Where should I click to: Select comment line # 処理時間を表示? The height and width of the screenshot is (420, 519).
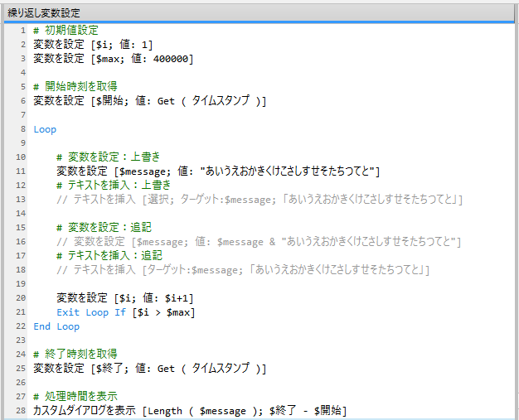pyautogui.click(x=75, y=396)
